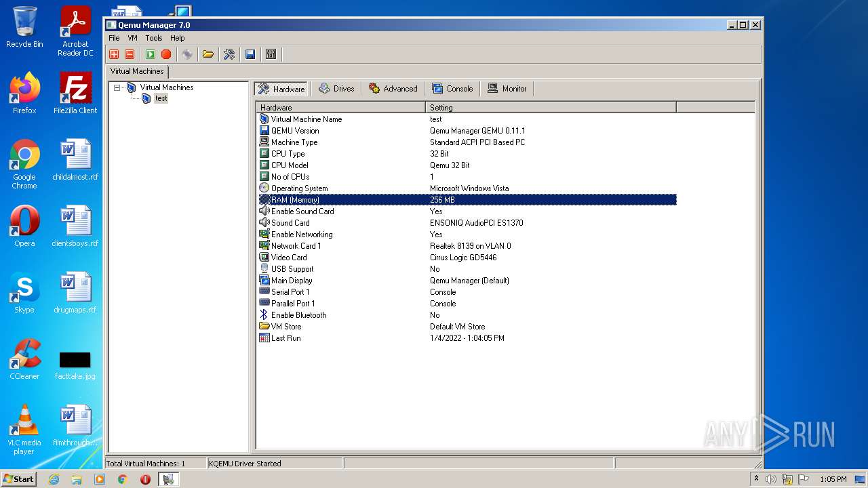Click the greyed-out gear toolbar icon

(x=187, y=54)
